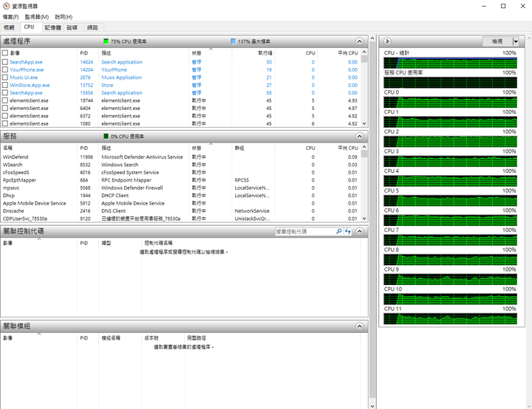Check the elementclient.exe PID 19744 checkbox
Screen dimensions: 532x409
(5, 100)
